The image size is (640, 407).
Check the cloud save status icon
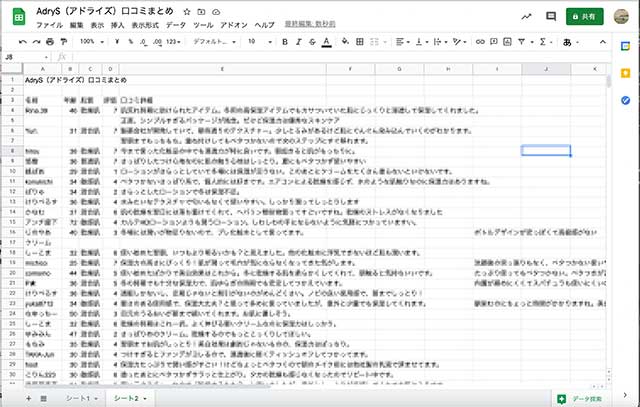pyautogui.click(x=216, y=12)
